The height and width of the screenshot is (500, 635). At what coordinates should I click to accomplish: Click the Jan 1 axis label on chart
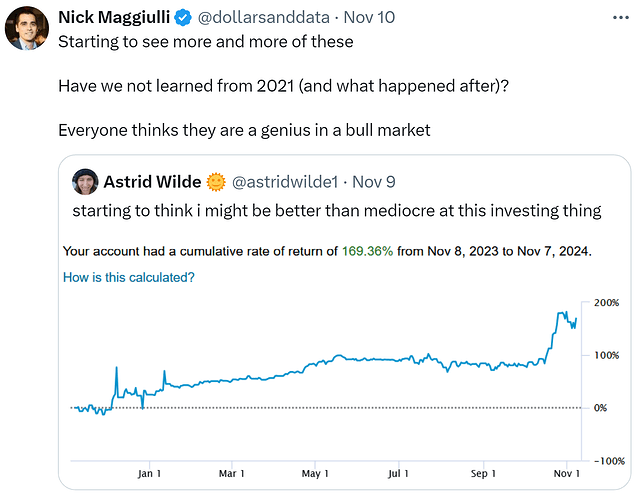(149, 473)
